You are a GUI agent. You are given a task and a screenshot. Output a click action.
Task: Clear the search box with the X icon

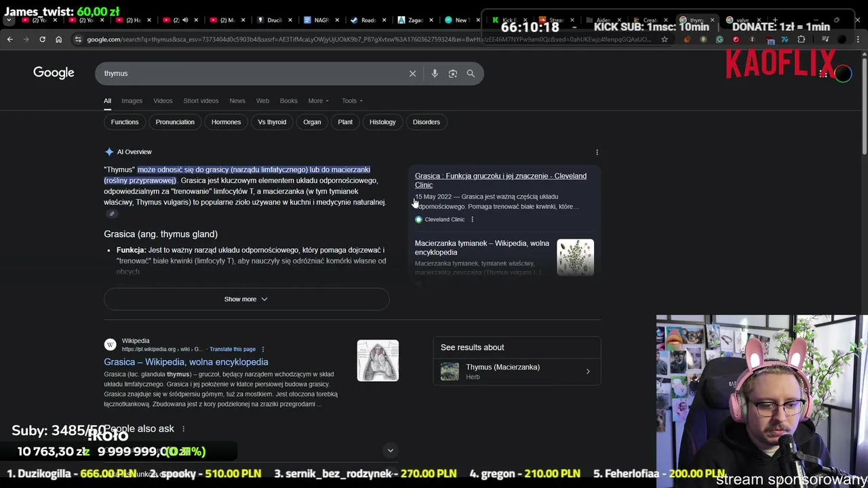(412, 73)
